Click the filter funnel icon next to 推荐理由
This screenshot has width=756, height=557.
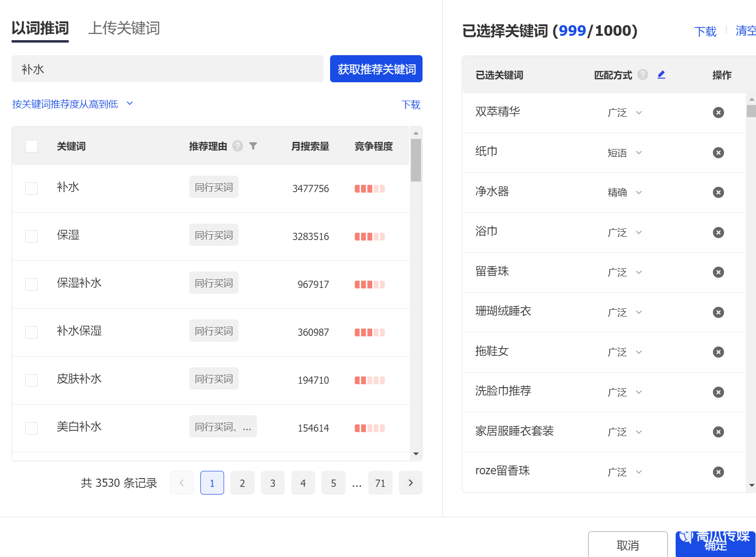click(253, 146)
